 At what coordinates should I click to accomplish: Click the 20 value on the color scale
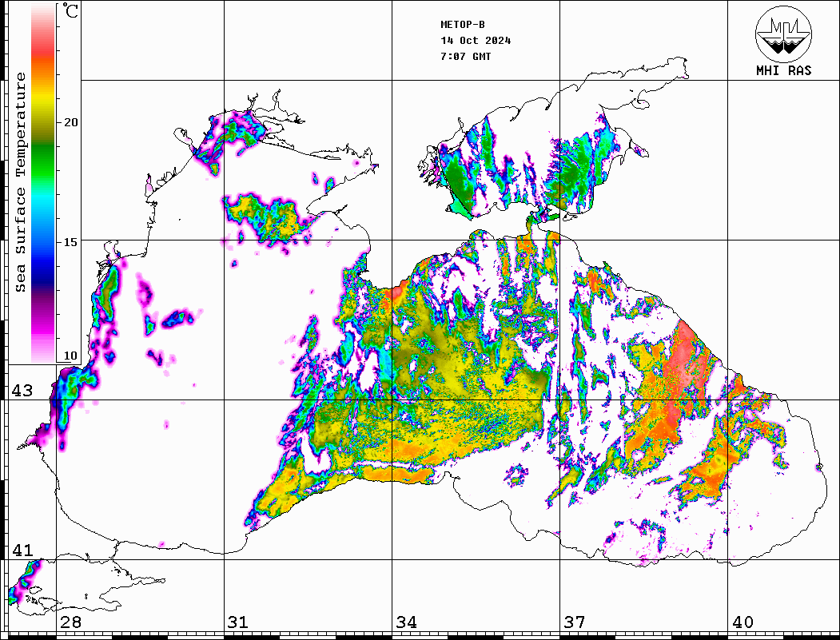tap(70, 122)
